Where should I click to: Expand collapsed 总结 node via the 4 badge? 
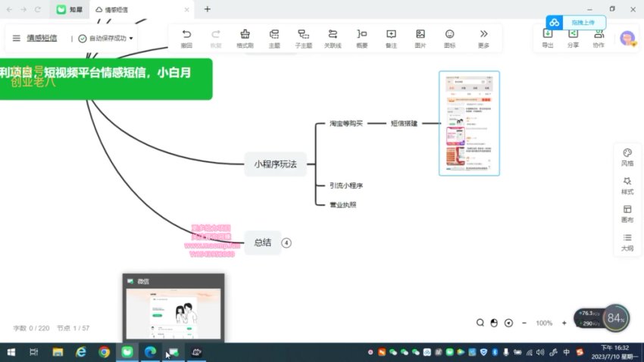pos(286,243)
